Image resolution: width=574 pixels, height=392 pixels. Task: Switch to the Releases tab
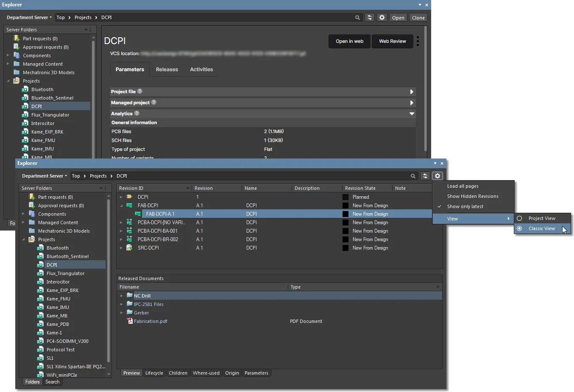click(x=167, y=70)
